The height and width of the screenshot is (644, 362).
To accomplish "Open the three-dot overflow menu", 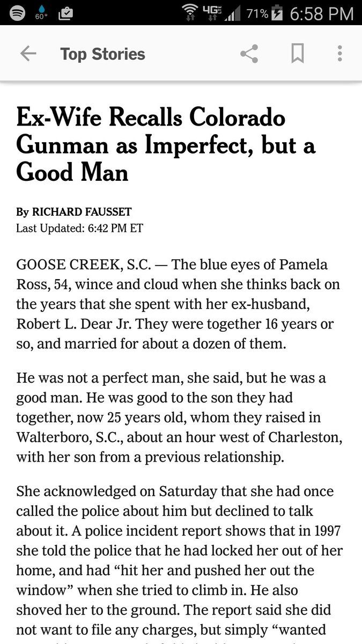I will 339,54.
